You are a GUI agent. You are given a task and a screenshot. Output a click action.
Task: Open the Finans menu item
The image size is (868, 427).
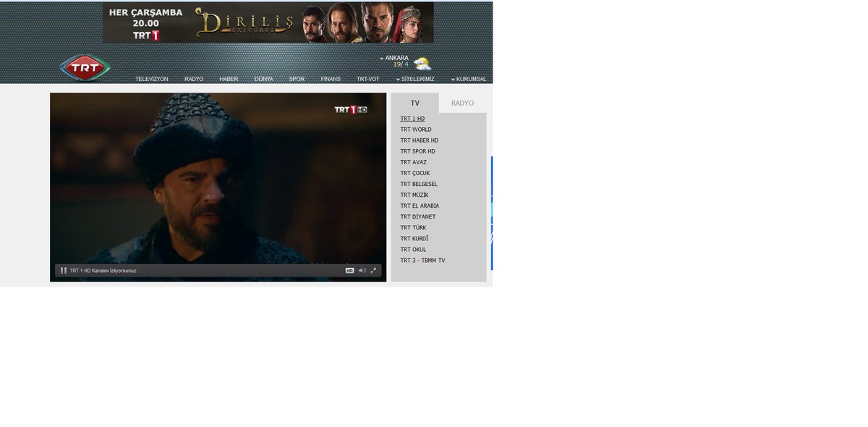pyautogui.click(x=331, y=79)
